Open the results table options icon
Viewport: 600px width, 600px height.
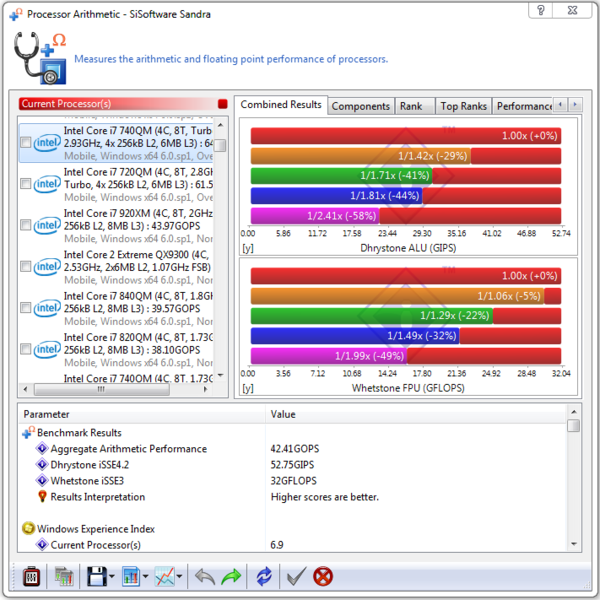[64, 577]
